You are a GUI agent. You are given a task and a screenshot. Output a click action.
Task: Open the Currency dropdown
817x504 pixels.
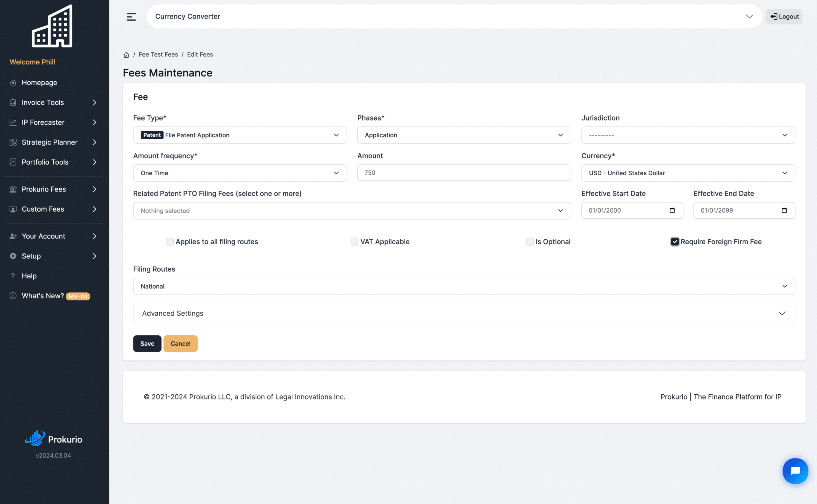(x=688, y=173)
